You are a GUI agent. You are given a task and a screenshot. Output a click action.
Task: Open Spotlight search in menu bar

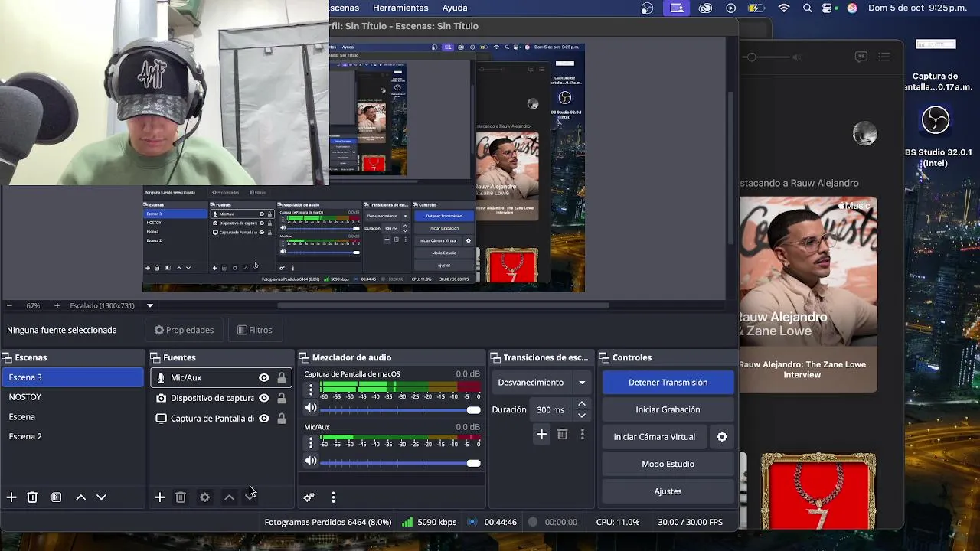coord(808,8)
